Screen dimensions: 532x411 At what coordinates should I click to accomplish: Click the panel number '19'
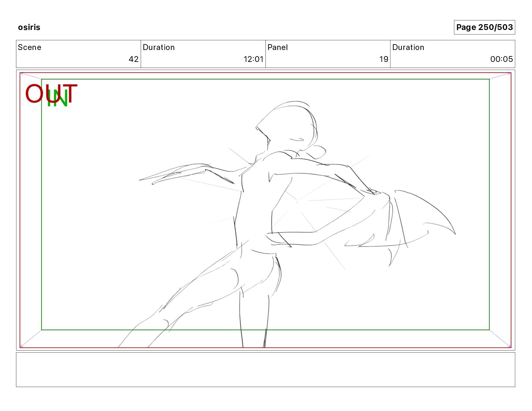(384, 59)
